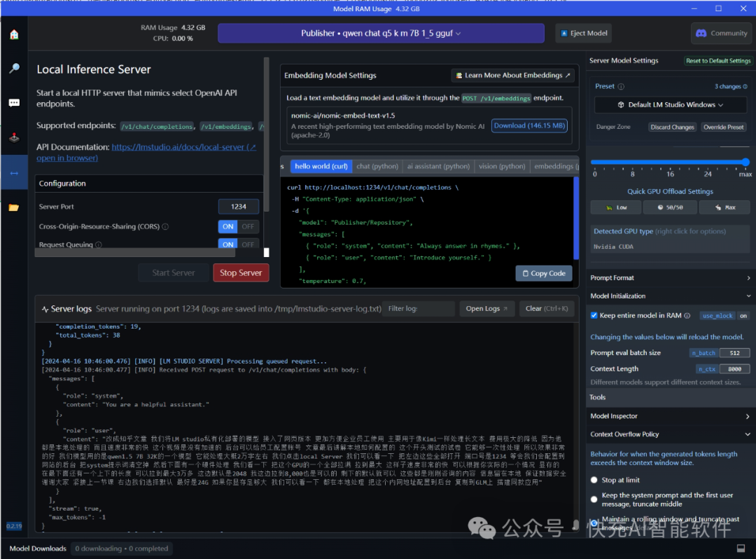The image size is (756, 559).
Task: Download nomic embedding model (146.15 MB)
Action: coord(529,125)
